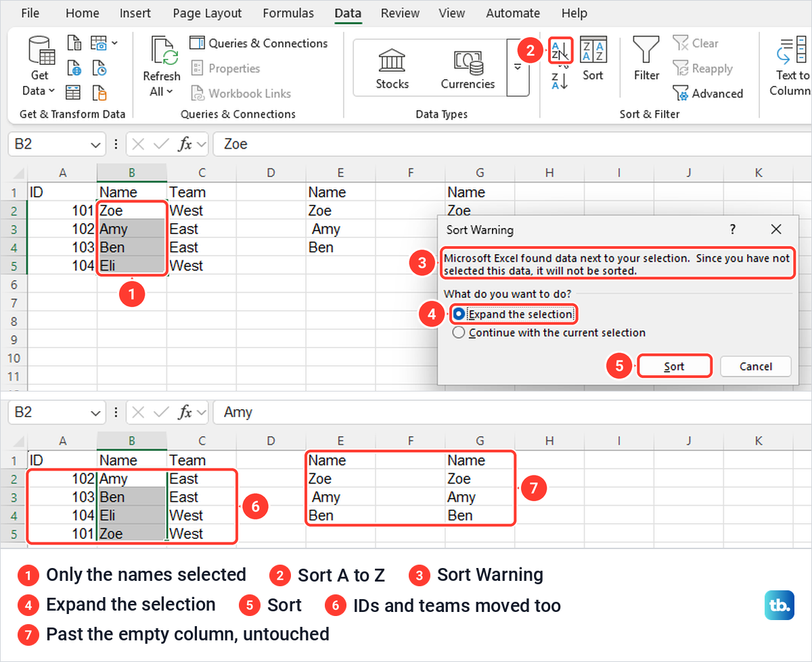Click the From Table/Range icon
Image resolution: width=812 pixels, height=662 pixels.
pos(73,93)
